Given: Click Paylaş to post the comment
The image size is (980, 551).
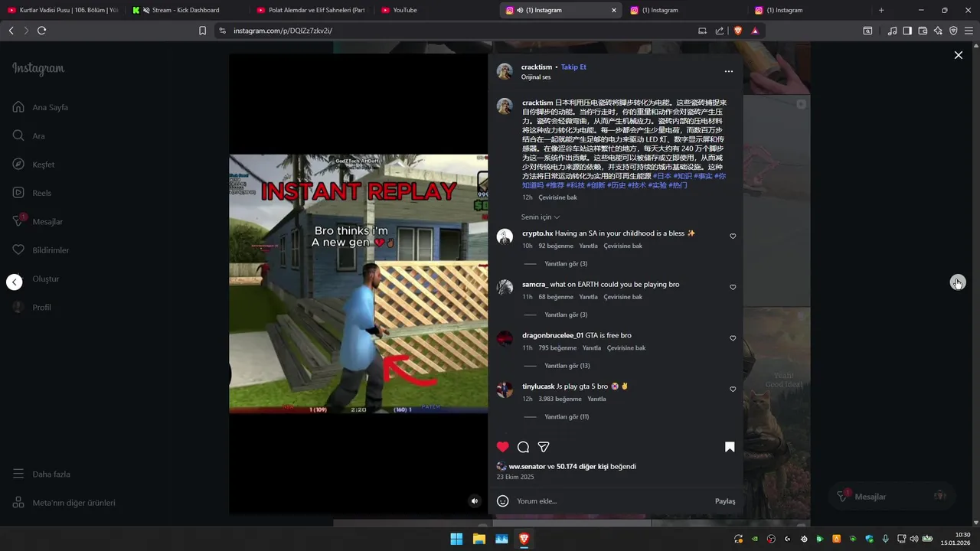Looking at the screenshot, I should [725, 501].
